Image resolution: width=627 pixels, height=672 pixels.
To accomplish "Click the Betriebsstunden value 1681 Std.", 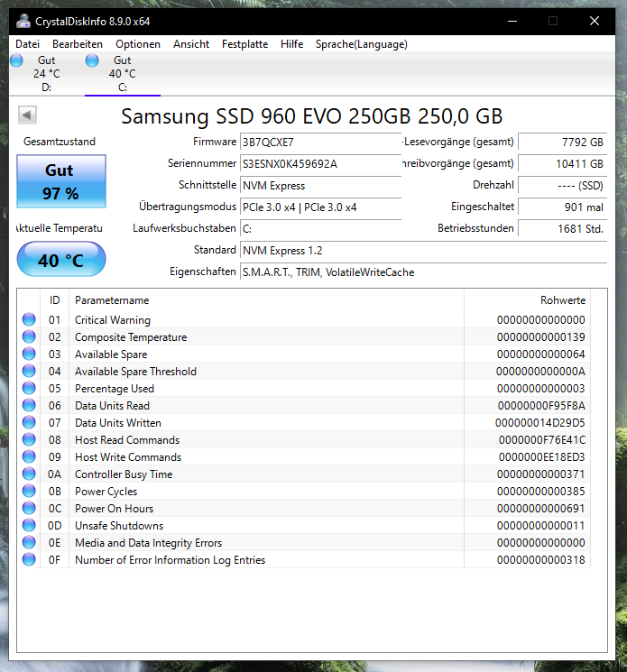I will pyautogui.click(x=563, y=229).
